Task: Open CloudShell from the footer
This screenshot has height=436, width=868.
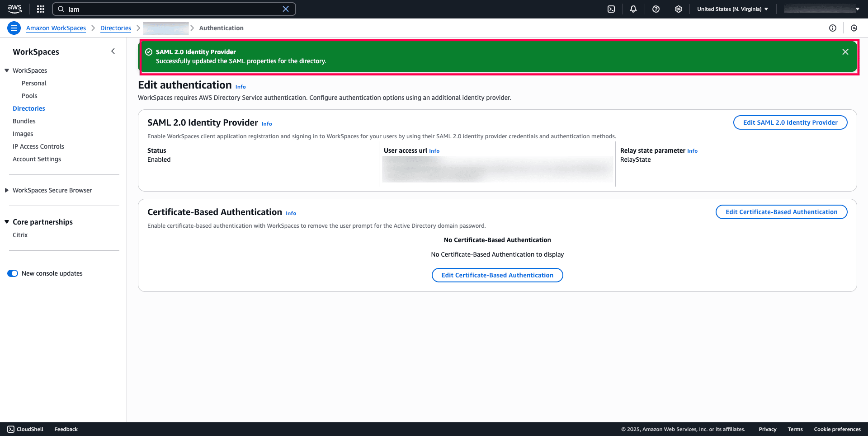Action: pyautogui.click(x=25, y=429)
